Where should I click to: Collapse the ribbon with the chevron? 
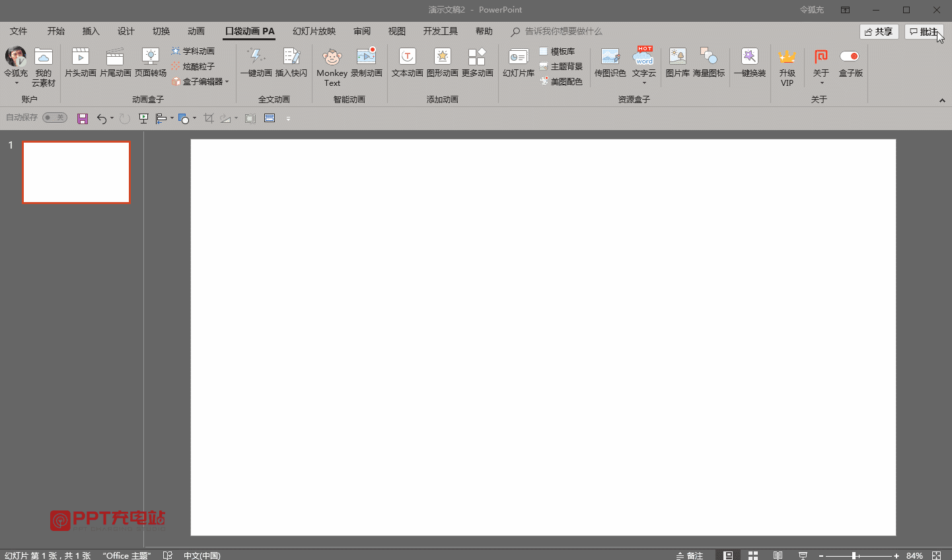click(x=942, y=100)
